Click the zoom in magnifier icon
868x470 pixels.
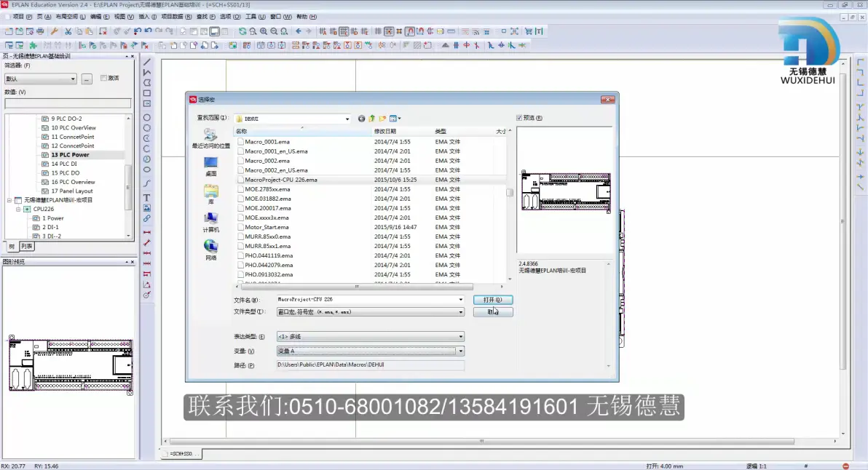click(x=264, y=31)
